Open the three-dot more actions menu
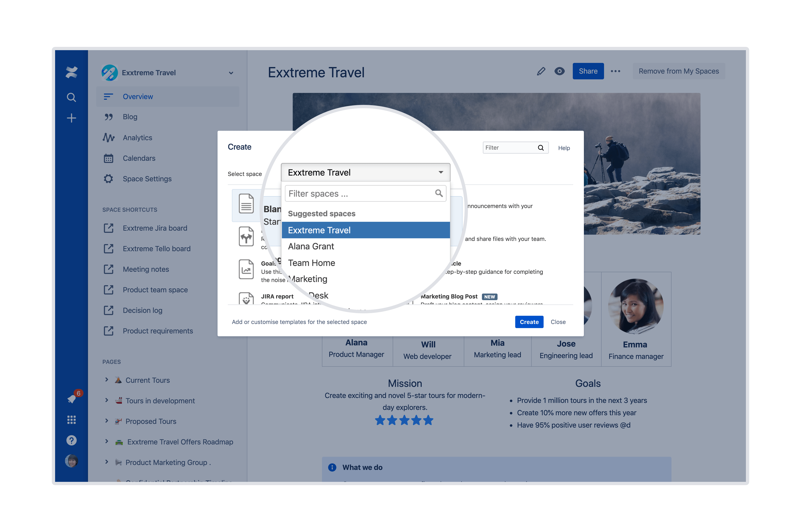The image size is (801, 532). (x=615, y=71)
